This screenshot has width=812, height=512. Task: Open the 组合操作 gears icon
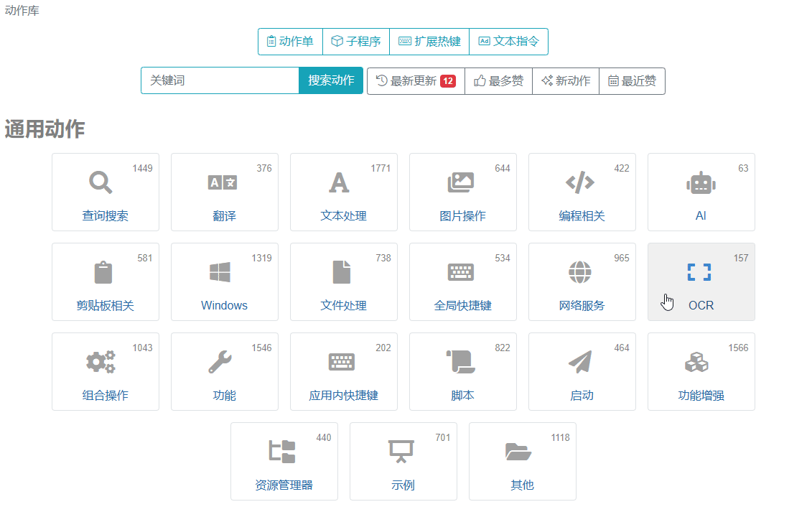pyautogui.click(x=101, y=362)
